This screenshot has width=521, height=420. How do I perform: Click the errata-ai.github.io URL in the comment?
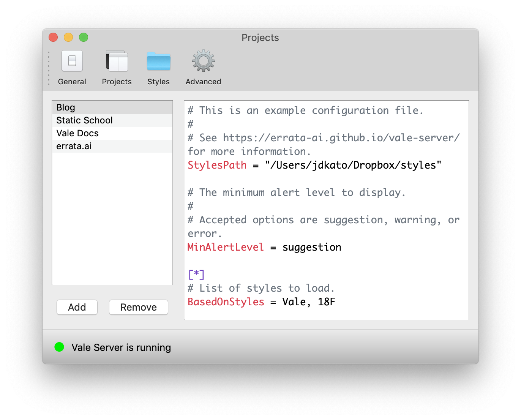341,138
